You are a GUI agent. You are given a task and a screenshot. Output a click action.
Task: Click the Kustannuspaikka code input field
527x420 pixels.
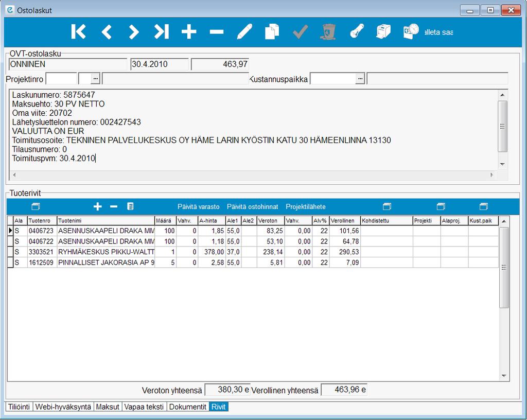pos(333,79)
